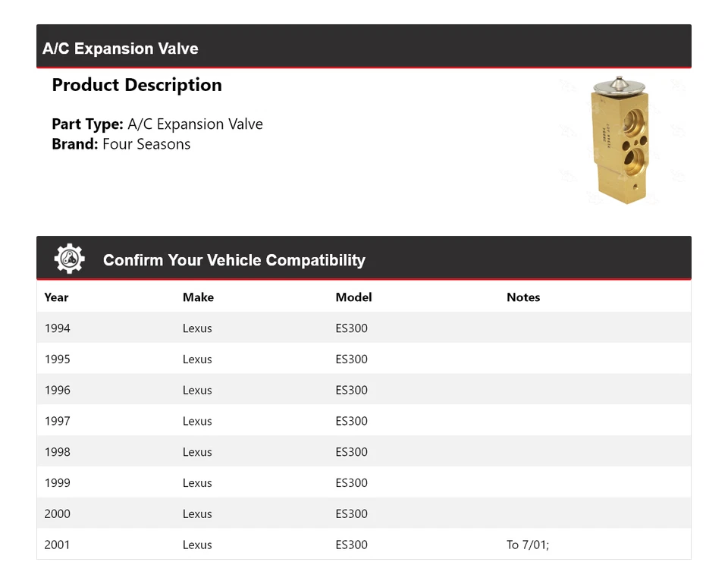Click the Notes column header

(x=523, y=297)
